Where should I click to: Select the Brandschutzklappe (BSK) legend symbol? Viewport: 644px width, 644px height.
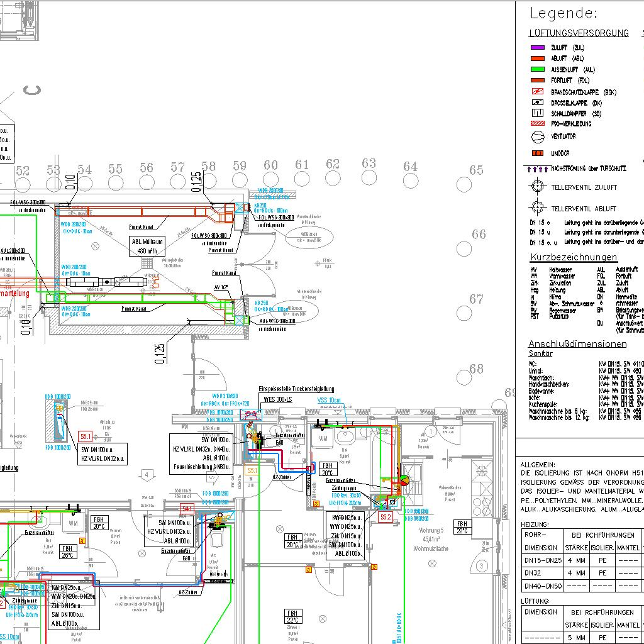(x=537, y=92)
